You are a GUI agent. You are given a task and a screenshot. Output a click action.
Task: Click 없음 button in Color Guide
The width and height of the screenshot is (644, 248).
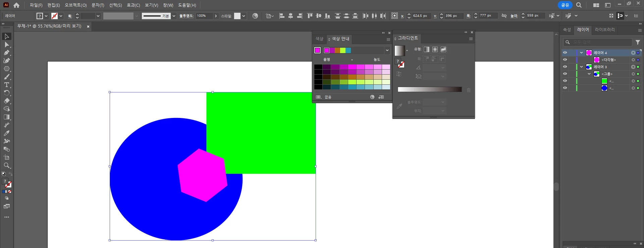coord(328,97)
